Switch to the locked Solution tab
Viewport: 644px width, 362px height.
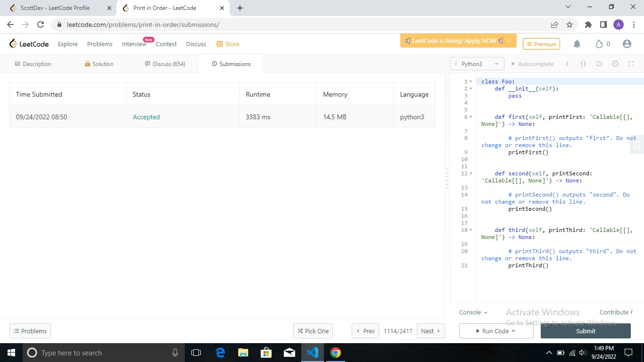click(99, 64)
